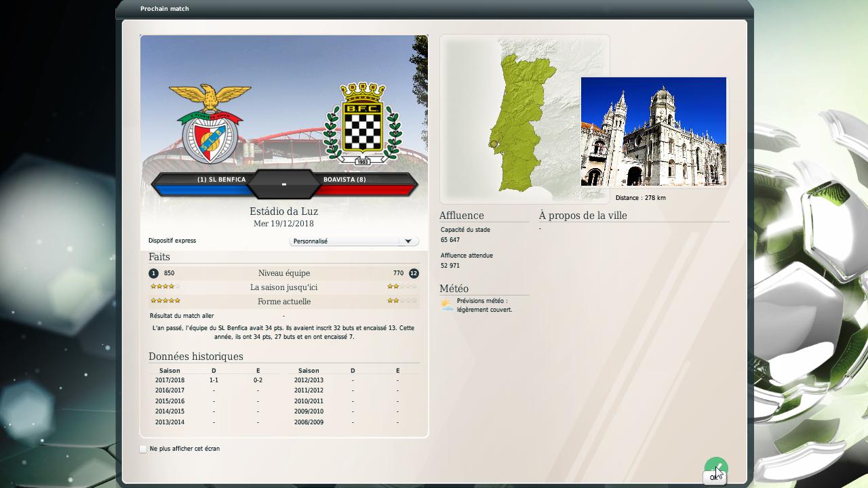This screenshot has width=868, height=488.
Task: Click the 'Résultat du match aller' label
Action: tap(182, 316)
